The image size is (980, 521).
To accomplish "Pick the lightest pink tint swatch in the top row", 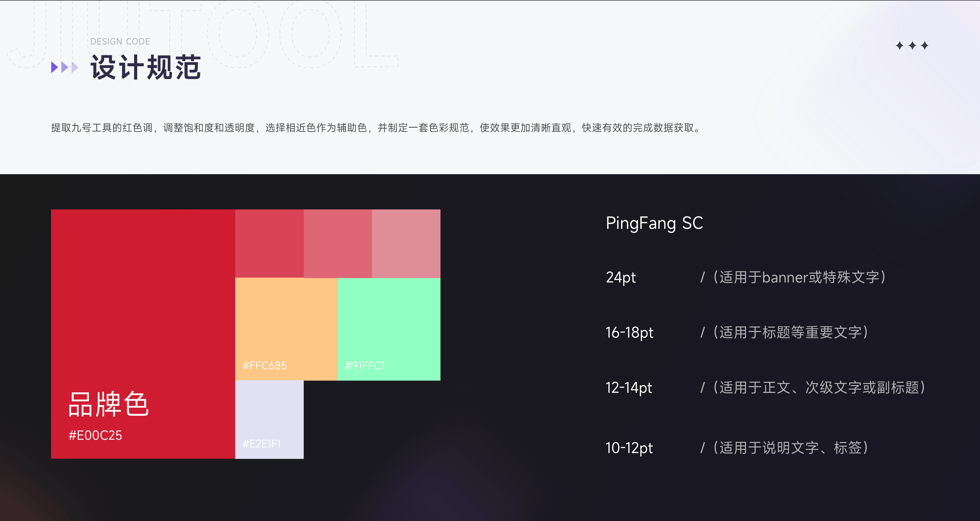I will coord(406,244).
